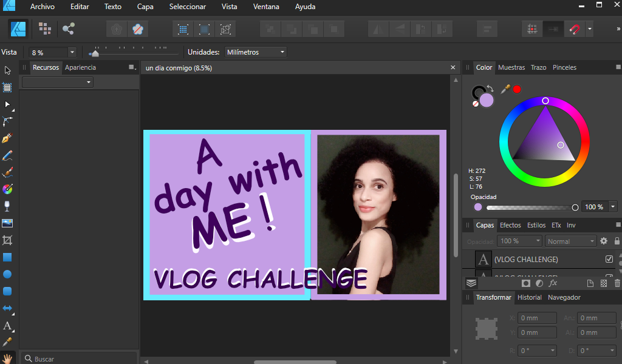Viewport: 622px width, 364px height.
Task: Switch to Export persona
Action: coord(68,29)
